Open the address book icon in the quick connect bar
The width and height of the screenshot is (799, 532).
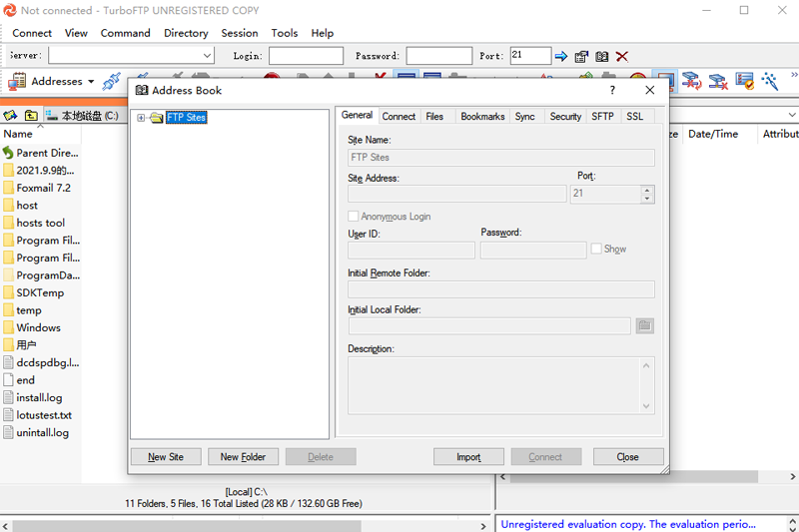click(602, 56)
